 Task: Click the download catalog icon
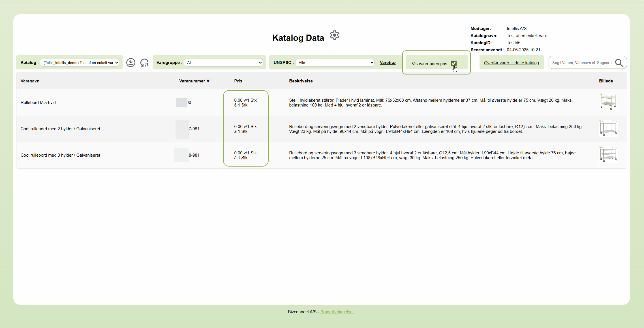130,63
